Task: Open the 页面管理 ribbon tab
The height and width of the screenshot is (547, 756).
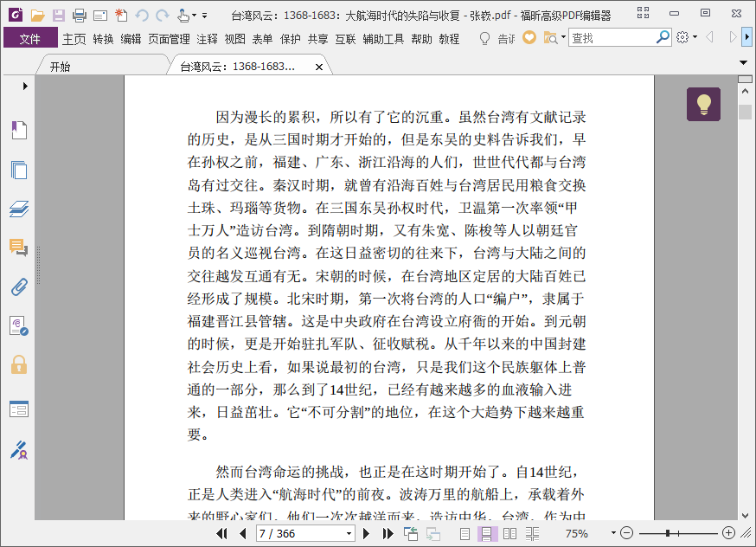Action: pyautogui.click(x=169, y=39)
